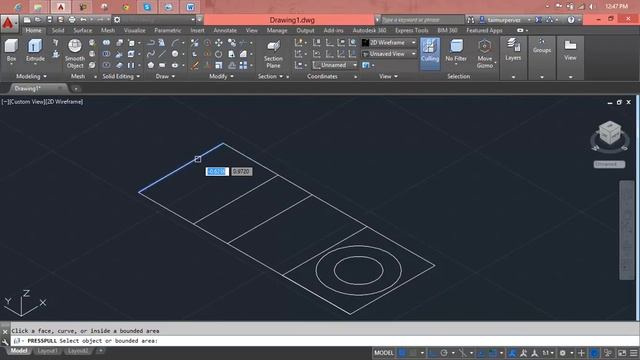Select the Move tool in Modify panel
This screenshot has height=360, width=640.
tap(219, 42)
